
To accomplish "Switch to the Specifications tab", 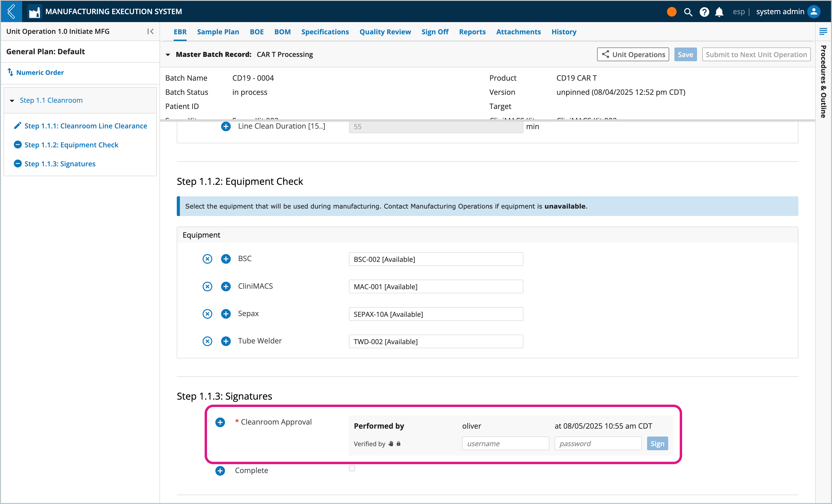I will pos(325,32).
